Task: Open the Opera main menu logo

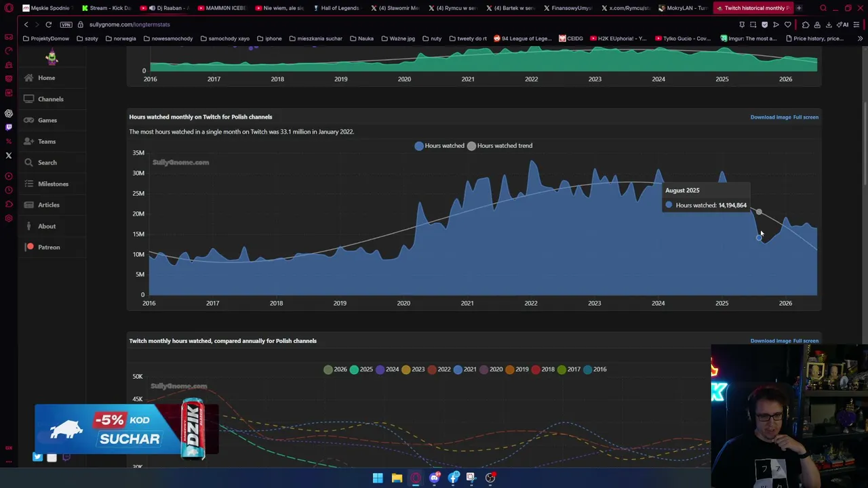Action: click(9, 8)
